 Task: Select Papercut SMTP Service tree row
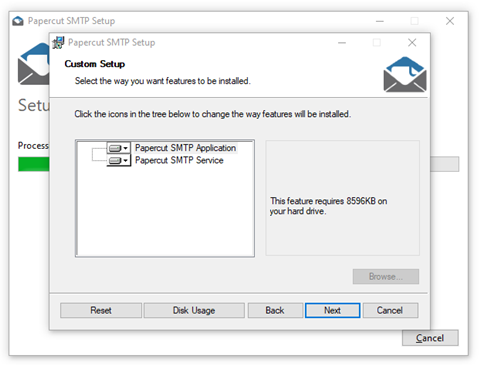[179, 160]
